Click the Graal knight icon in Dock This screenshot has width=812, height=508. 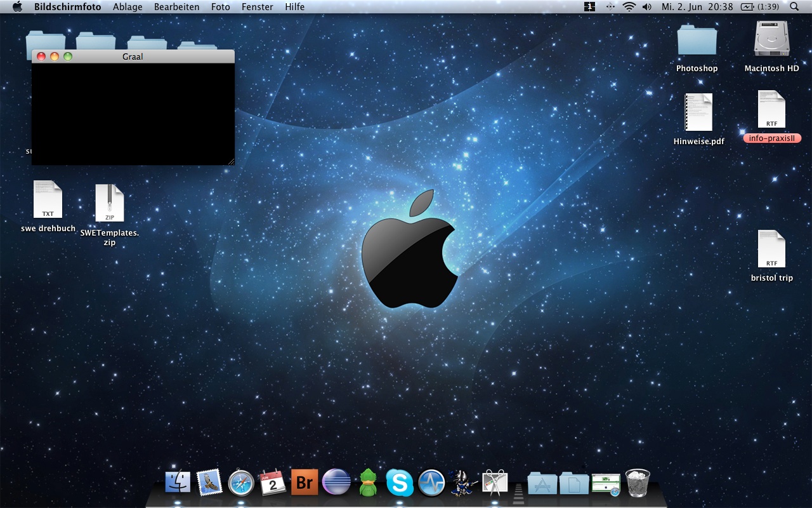pos(463,483)
